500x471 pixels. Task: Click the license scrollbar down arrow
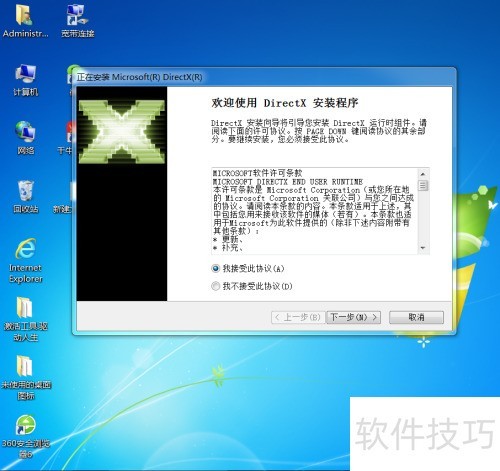(x=423, y=248)
